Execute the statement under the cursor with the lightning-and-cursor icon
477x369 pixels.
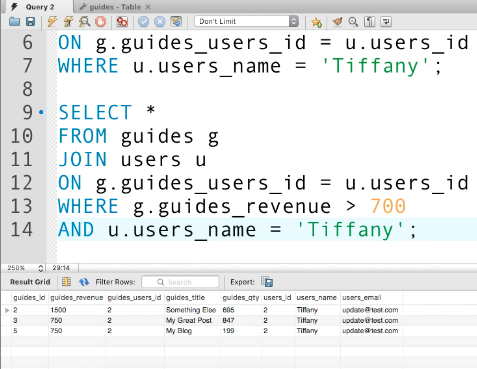pos(68,22)
